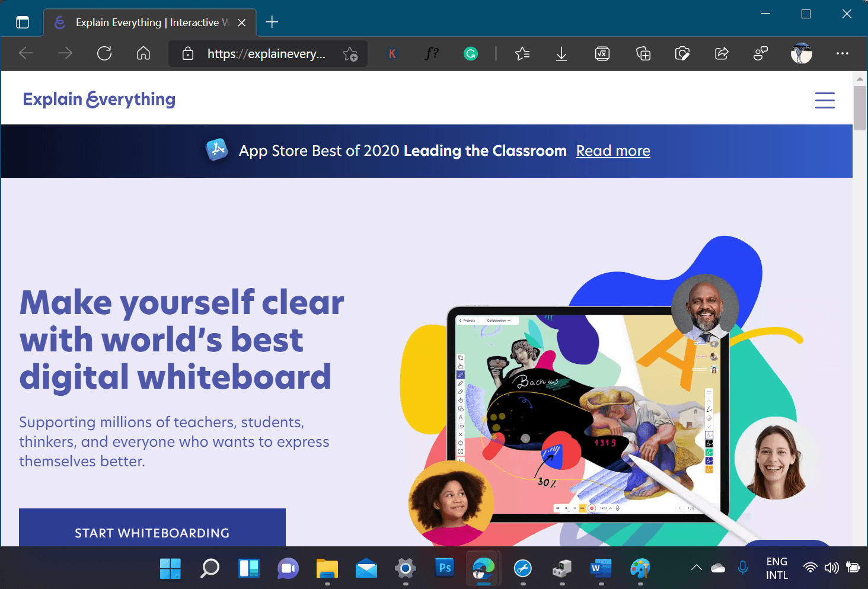Open the Math Solver tool
The height and width of the screenshot is (589, 868).
click(x=602, y=54)
